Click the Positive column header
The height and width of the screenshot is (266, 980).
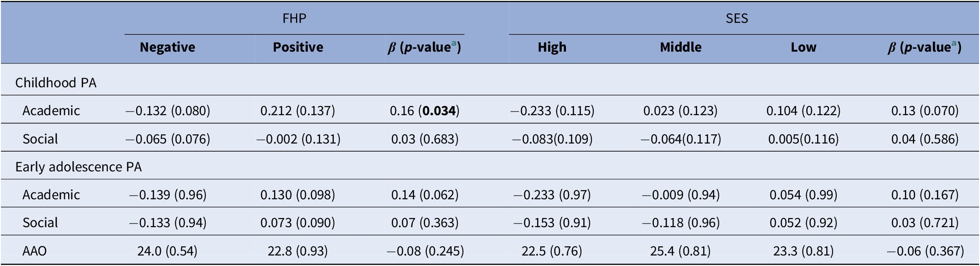point(298,48)
